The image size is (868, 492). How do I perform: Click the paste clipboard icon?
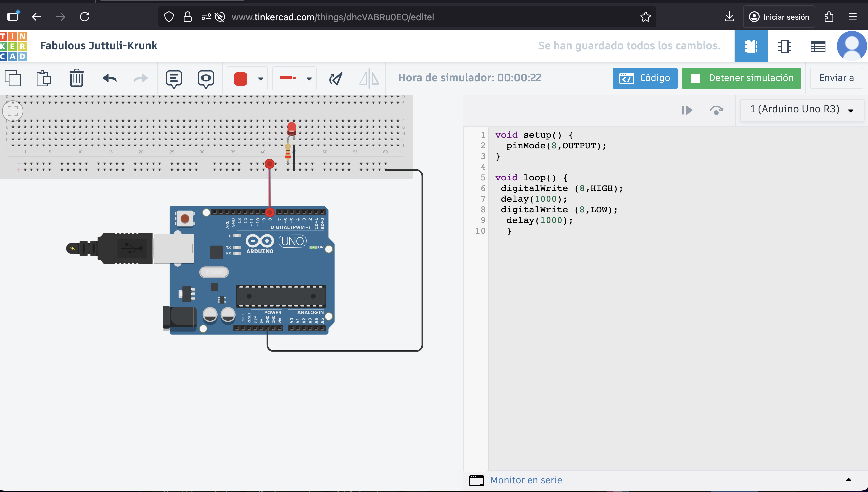click(44, 78)
